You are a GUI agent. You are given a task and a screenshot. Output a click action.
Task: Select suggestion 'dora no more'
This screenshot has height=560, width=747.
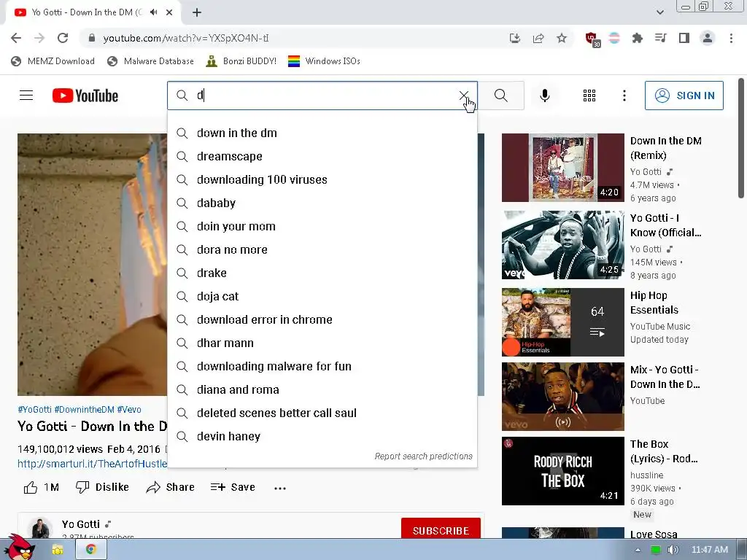pyautogui.click(x=322, y=249)
